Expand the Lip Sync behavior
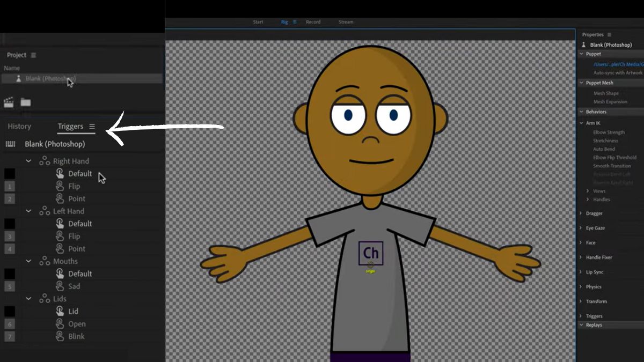Screen dimensions: 644x362 pos(581,272)
